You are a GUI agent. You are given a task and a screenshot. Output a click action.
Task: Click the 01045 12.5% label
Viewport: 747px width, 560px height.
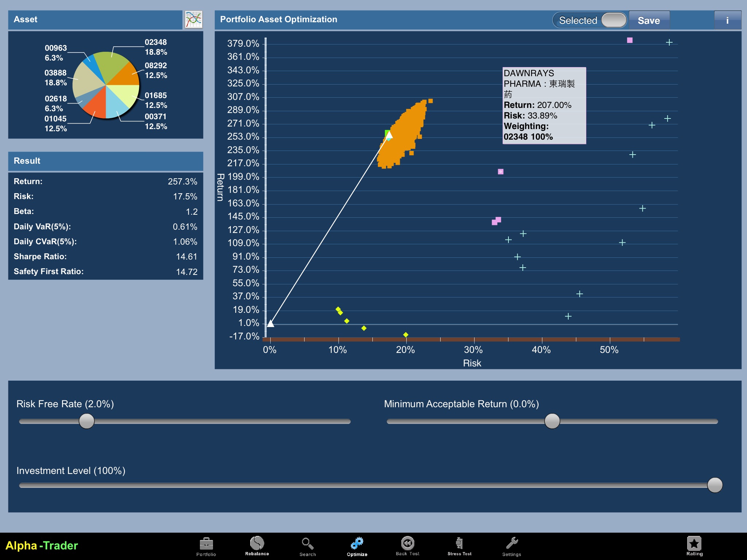coord(55,124)
